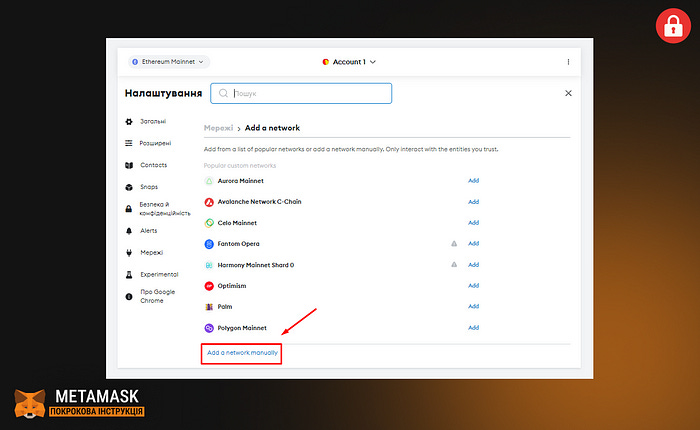Image resolution: width=700 pixels, height=430 pixels.
Task: Open the three-dot options menu
Action: (568, 62)
